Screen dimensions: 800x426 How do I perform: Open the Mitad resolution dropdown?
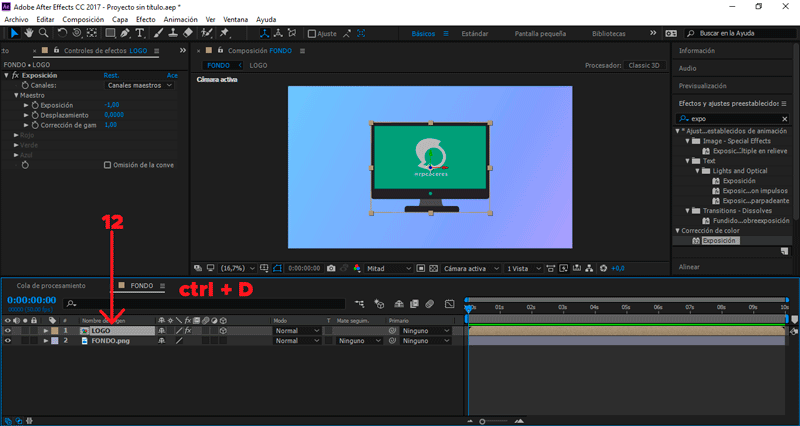coord(390,268)
